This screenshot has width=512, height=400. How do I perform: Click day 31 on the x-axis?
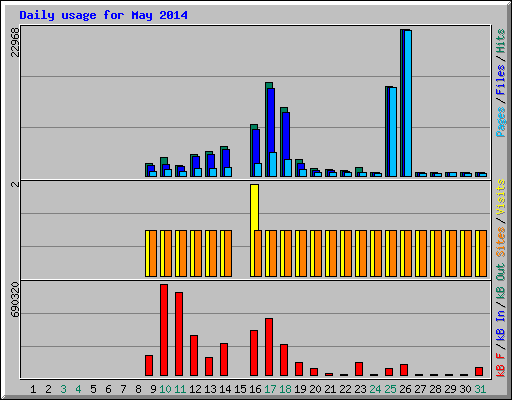480,389
